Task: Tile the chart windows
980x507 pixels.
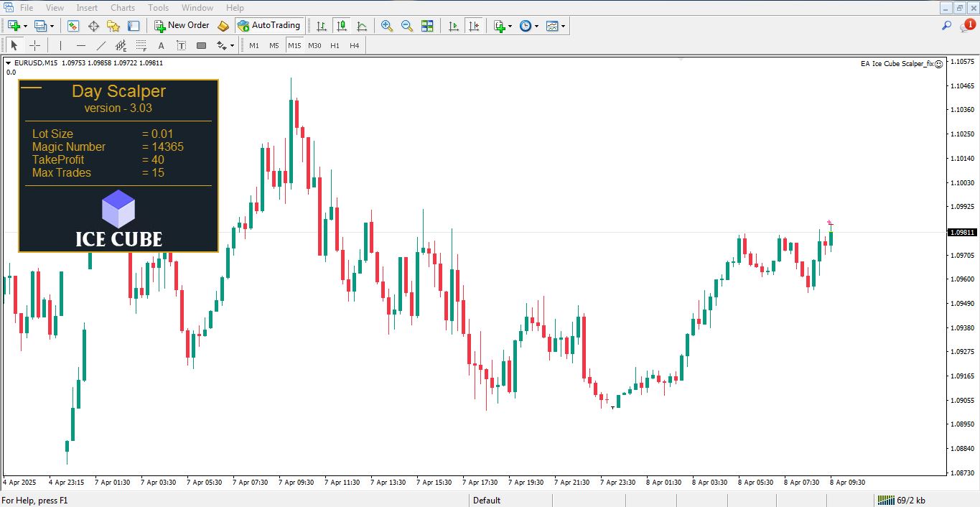Action: tap(427, 26)
